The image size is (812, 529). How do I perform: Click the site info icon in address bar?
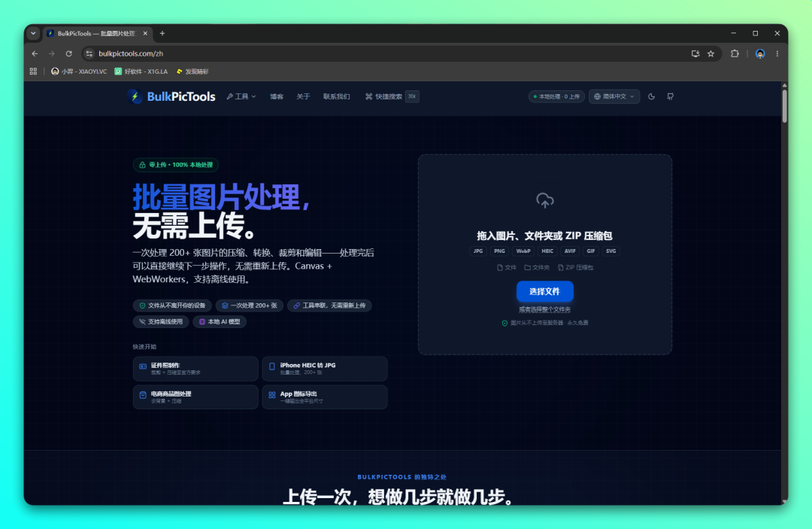(x=89, y=53)
